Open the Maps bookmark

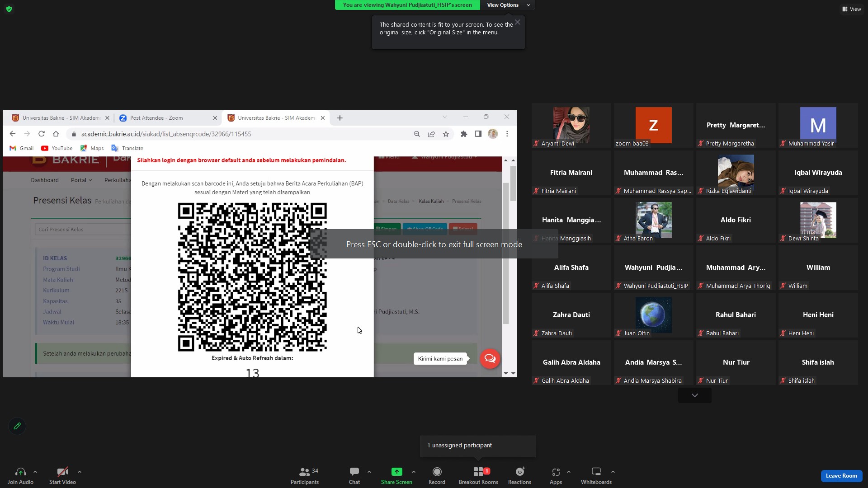92,148
